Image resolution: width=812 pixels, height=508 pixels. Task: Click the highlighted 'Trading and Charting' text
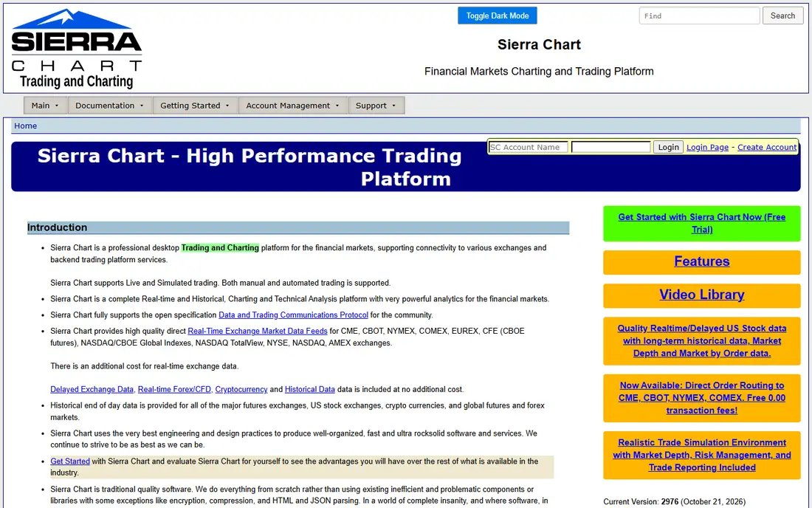pos(220,248)
